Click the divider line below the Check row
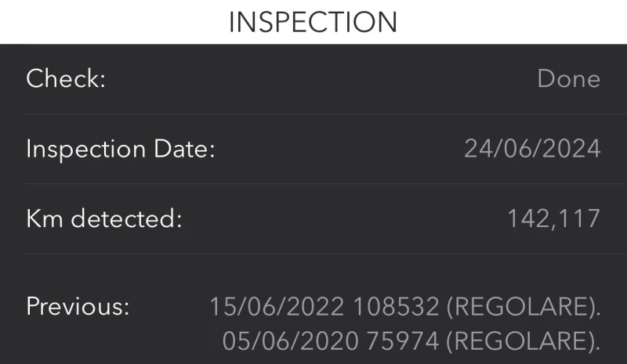This screenshot has width=627, height=364. [x=313, y=114]
